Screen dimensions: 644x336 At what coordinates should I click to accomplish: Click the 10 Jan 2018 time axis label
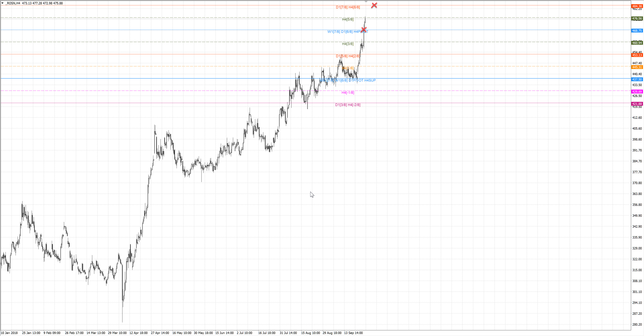pyautogui.click(x=9, y=333)
